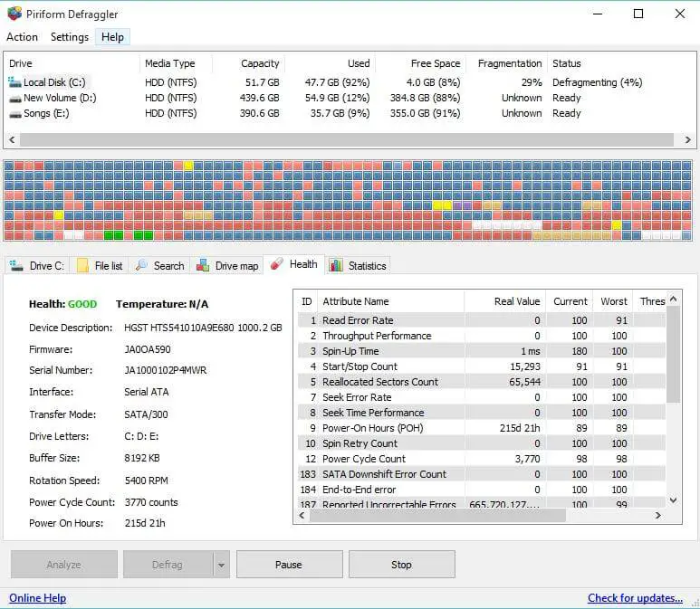
Task: Click the Drive C: tab icon
Action: tap(16, 265)
